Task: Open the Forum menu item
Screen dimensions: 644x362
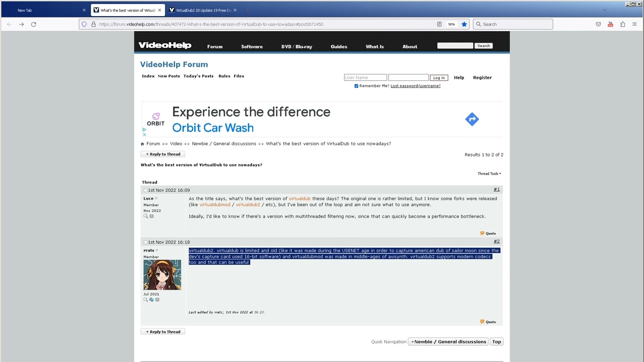Action: pos(215,47)
